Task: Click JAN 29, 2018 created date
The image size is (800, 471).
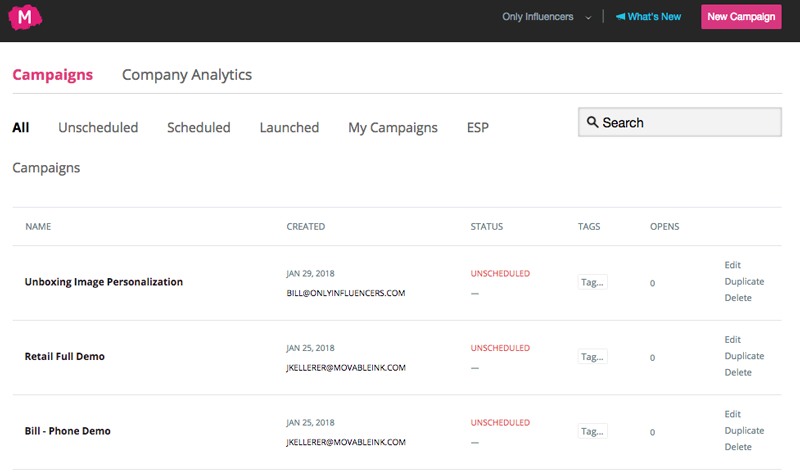Action: pos(310,274)
